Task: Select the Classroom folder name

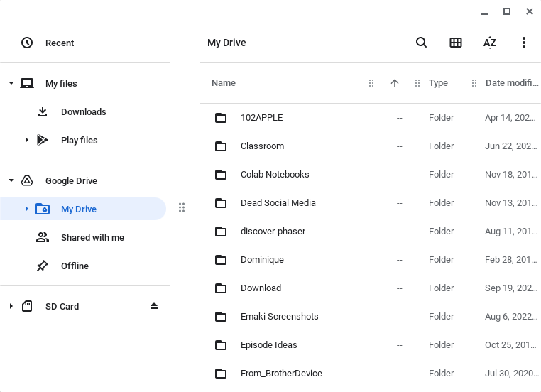Action: tap(262, 146)
